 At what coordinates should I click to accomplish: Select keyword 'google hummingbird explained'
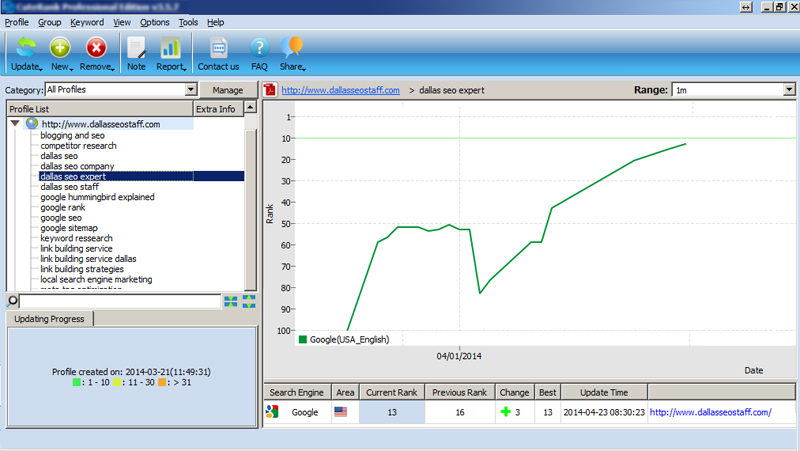tap(97, 197)
